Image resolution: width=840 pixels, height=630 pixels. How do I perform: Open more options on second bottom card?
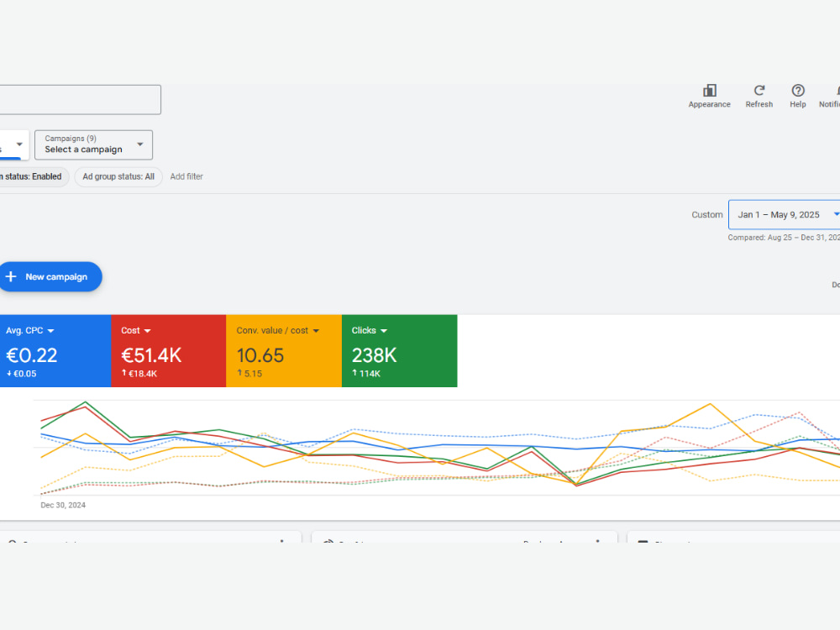(597, 541)
